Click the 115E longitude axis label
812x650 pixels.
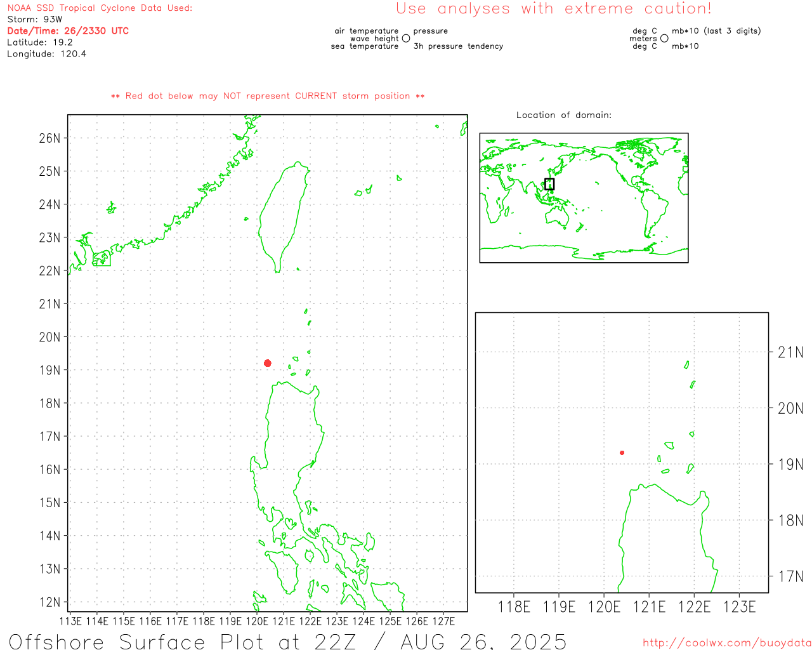124,621
